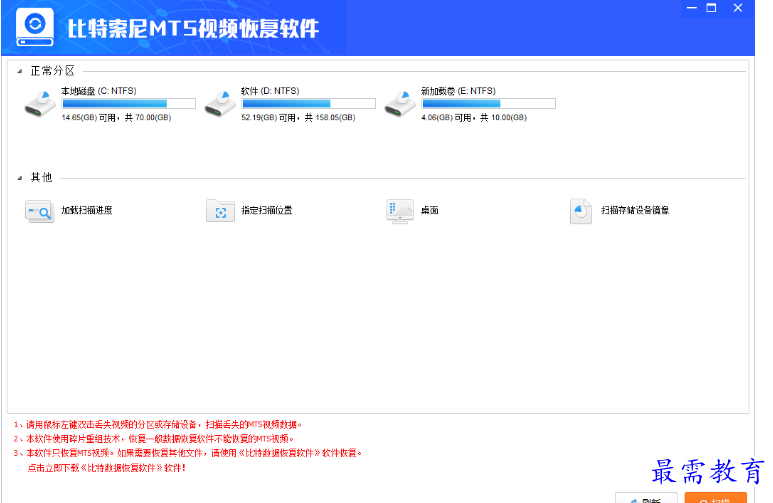Click the orange scan button

716,498
